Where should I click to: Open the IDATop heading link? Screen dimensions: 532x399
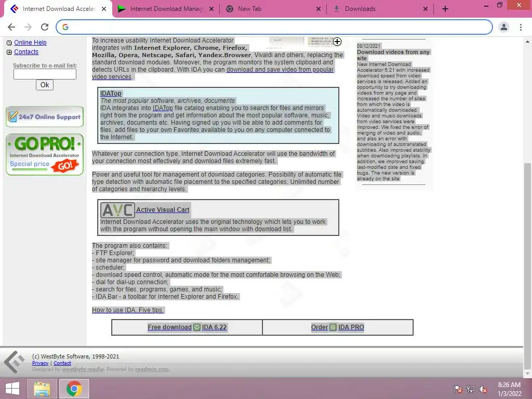pos(111,94)
